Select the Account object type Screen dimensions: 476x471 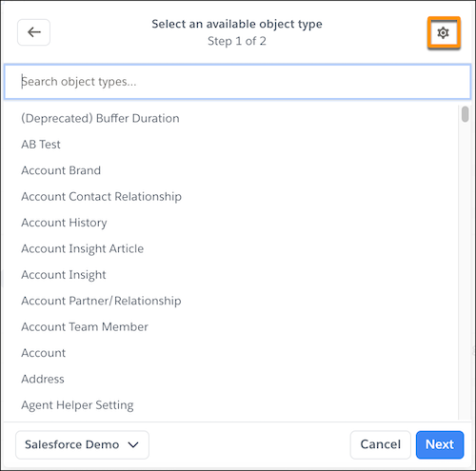pos(44,353)
